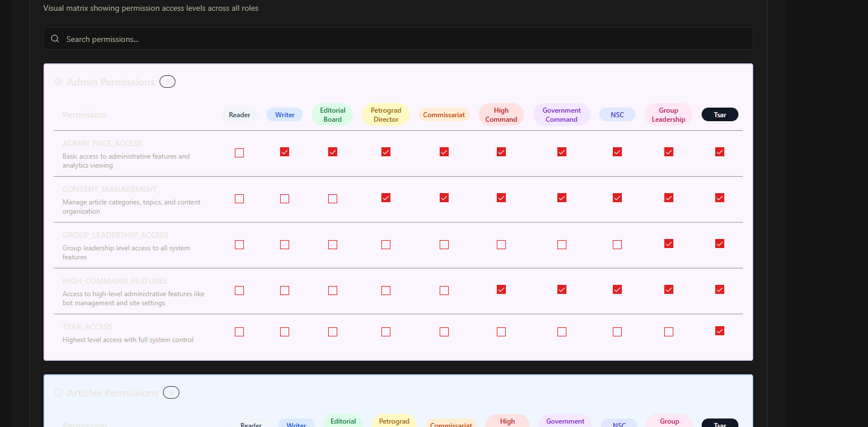Check ADMIN_PAGE_ACCESS for Reader
The width and height of the screenshot is (868, 427).
(239, 153)
